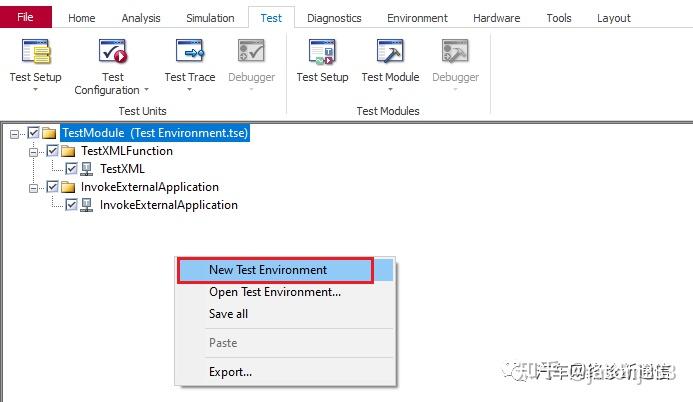This screenshot has height=402, width=693.
Task: Select New Test Environment menu entry
Action: pyautogui.click(x=268, y=270)
